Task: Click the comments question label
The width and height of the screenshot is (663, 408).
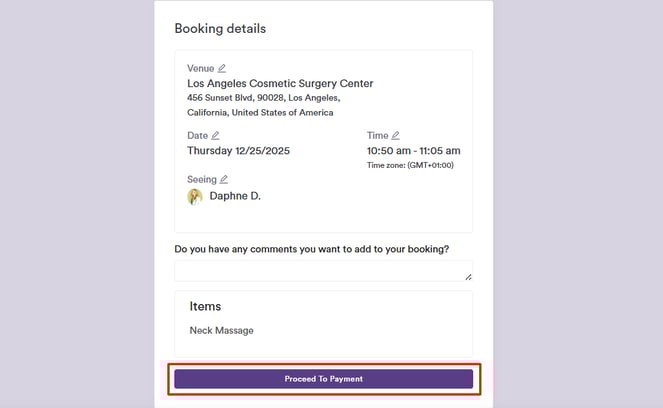Action: 310,248
